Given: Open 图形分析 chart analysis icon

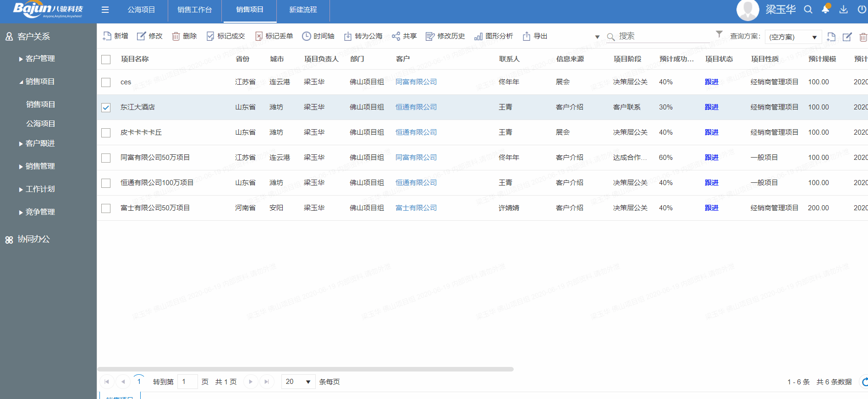Looking at the screenshot, I should [478, 36].
